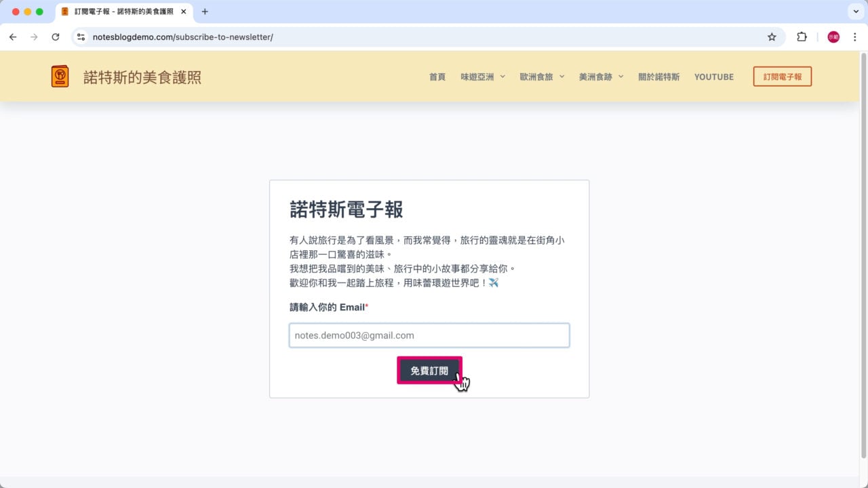Click the site information icon in address bar

point(81,37)
